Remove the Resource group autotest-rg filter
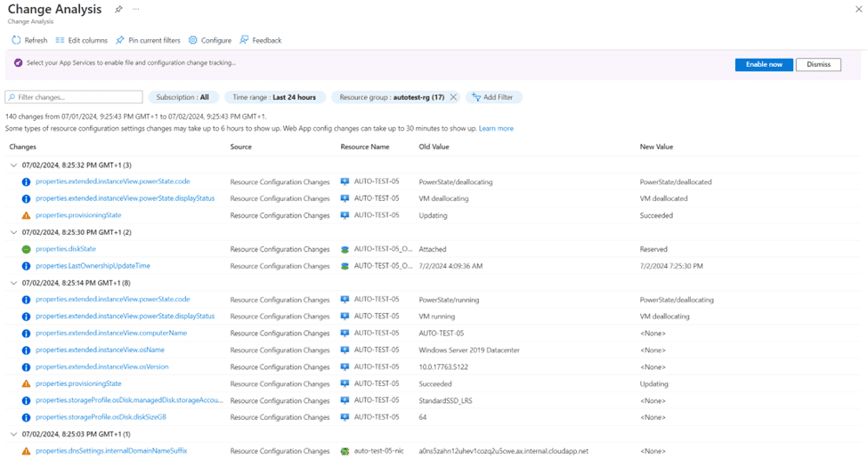This screenshot has height=459, width=868. (x=453, y=97)
